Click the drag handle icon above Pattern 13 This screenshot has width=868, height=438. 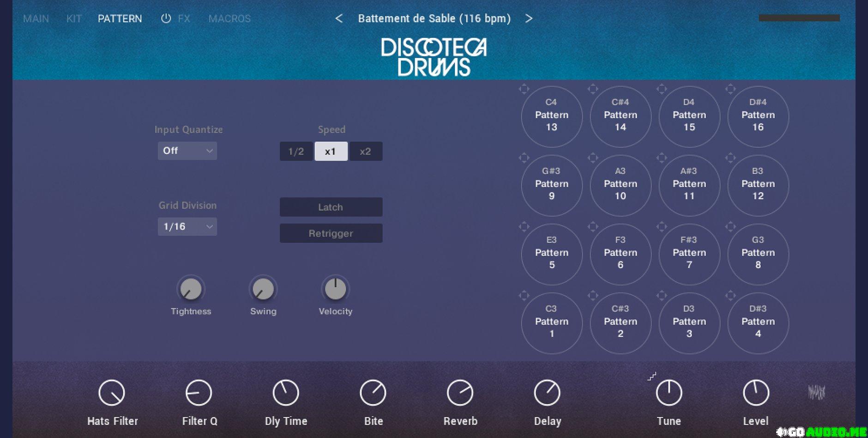click(x=524, y=89)
